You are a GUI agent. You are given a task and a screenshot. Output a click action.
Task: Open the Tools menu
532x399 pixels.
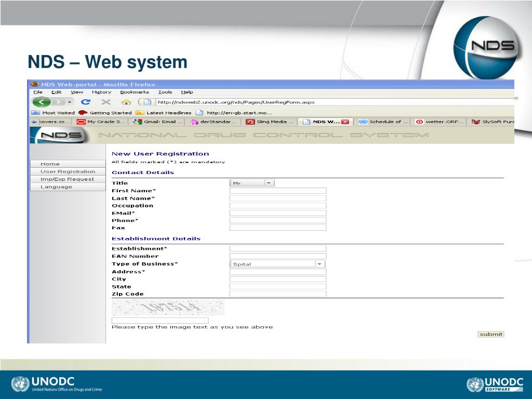tap(165, 92)
